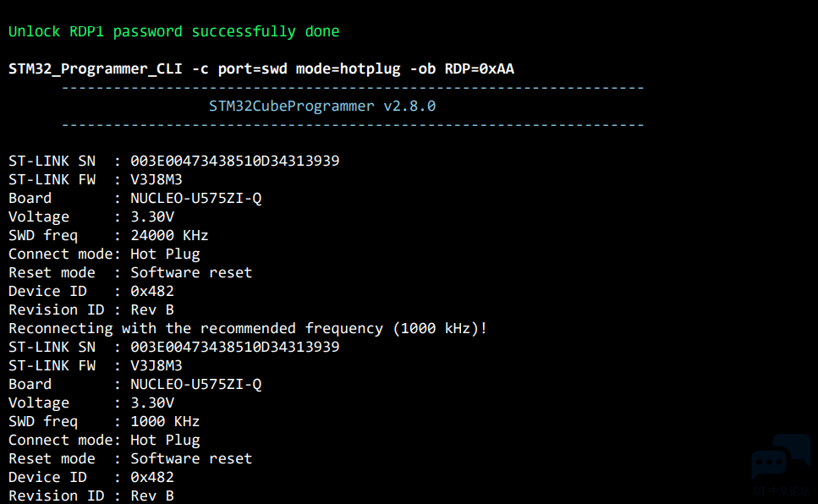Click the first "Hot Plug" connect mode value
Screen dimensions: 818x504
pyautogui.click(x=165, y=254)
